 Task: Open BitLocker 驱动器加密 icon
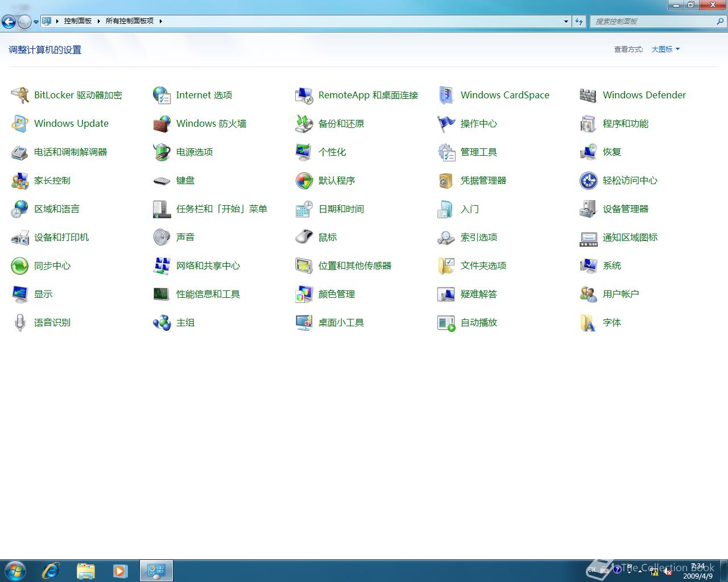pos(20,95)
